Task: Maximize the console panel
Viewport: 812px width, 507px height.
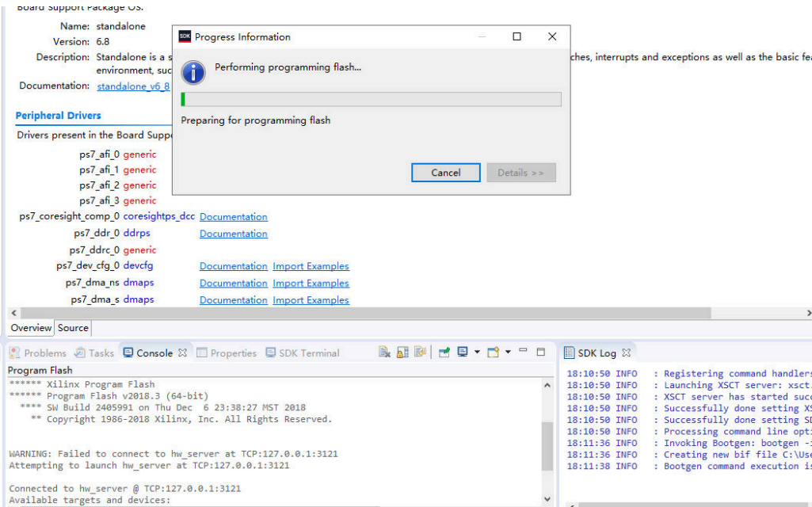Action: (x=541, y=352)
